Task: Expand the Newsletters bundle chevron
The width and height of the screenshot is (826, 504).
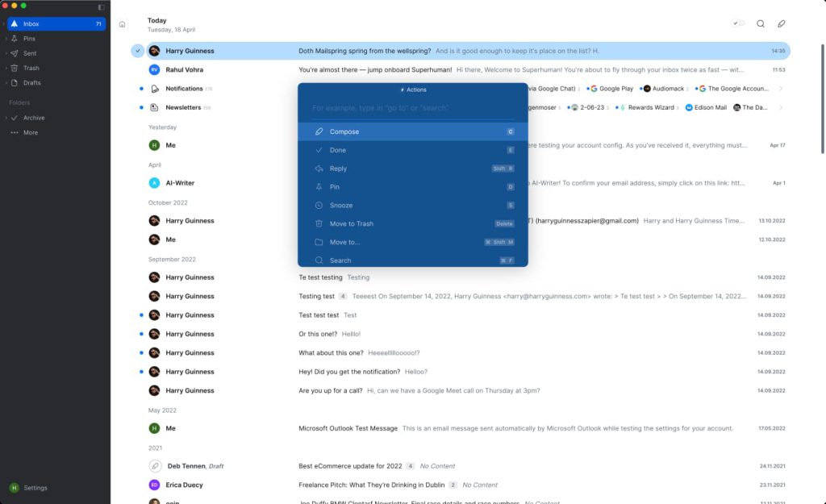Action: click(x=781, y=107)
